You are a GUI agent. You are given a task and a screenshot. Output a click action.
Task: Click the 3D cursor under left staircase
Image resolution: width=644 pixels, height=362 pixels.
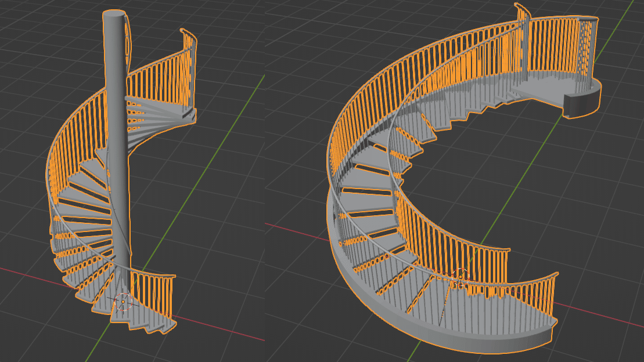tap(123, 302)
